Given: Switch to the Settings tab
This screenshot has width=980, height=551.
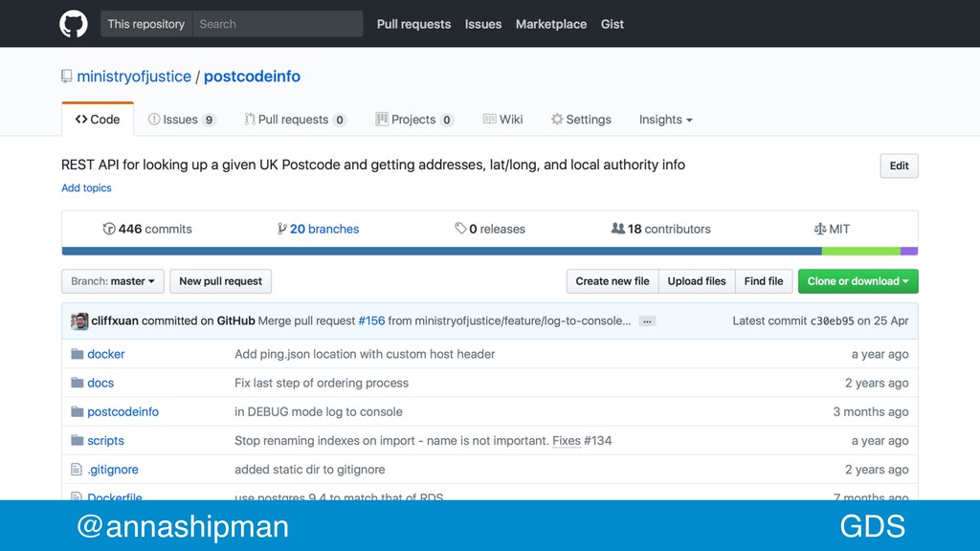Looking at the screenshot, I should coord(581,120).
